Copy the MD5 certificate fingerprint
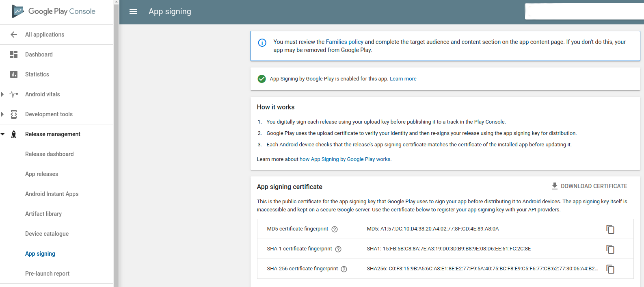Image resolution: width=644 pixels, height=287 pixels. tap(610, 229)
